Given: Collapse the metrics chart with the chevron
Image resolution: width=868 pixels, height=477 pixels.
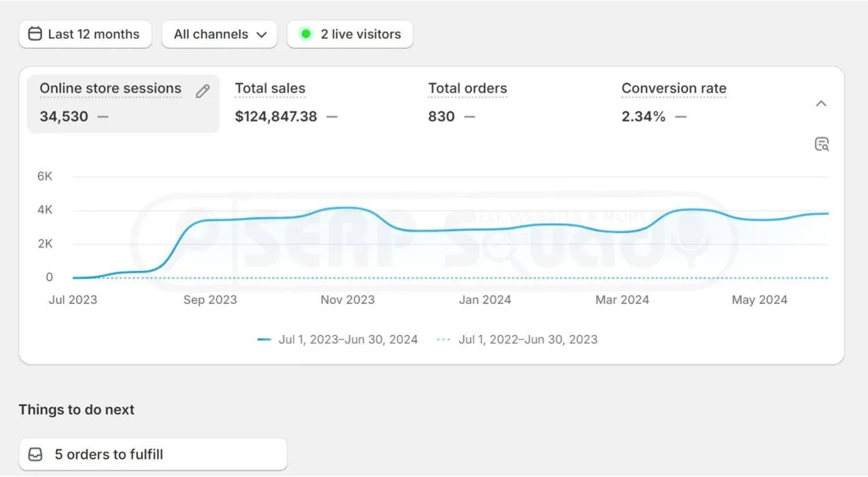Looking at the screenshot, I should 821,103.
